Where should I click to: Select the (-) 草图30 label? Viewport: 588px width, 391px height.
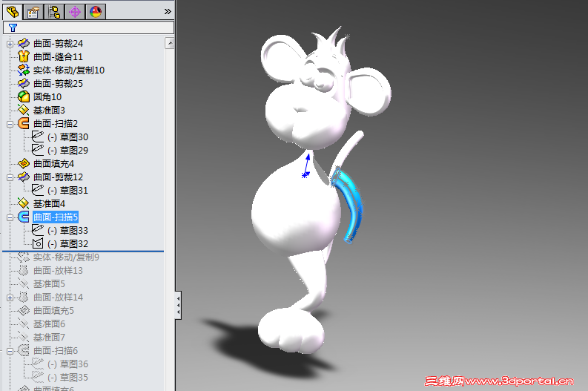pyautogui.click(x=68, y=137)
